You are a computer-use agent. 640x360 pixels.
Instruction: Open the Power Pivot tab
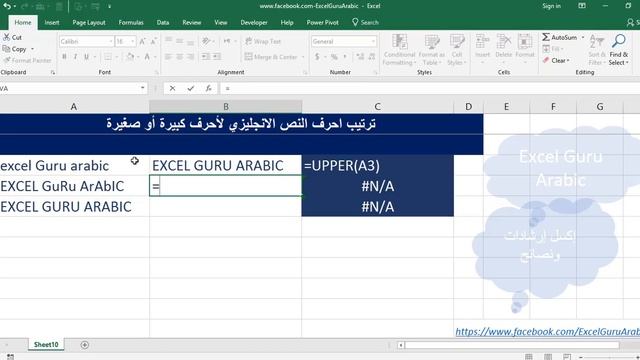[322, 22]
